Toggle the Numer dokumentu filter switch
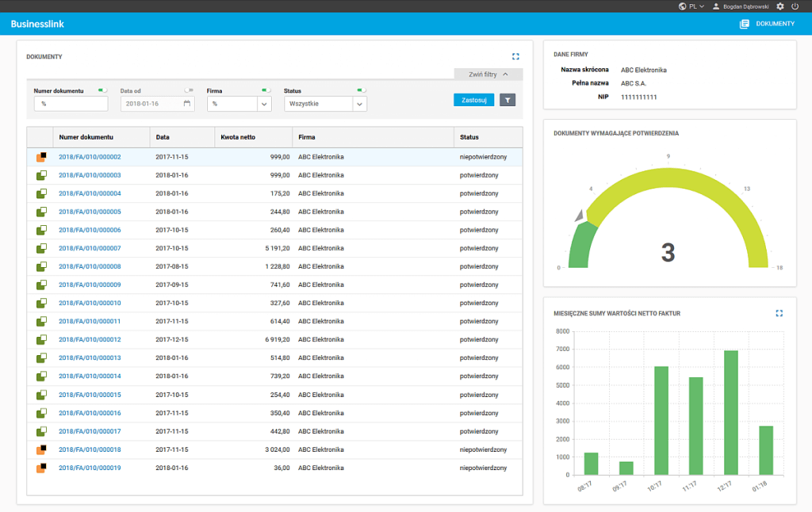812x512 pixels. [x=102, y=90]
